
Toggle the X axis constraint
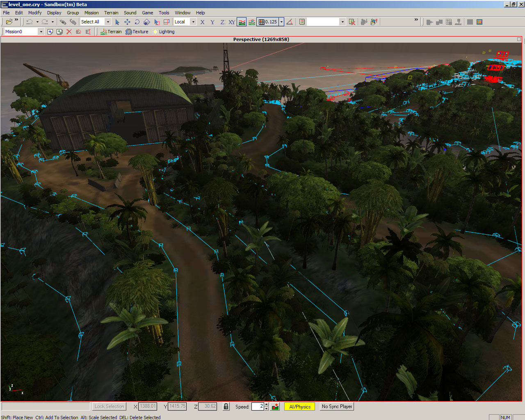[202, 22]
